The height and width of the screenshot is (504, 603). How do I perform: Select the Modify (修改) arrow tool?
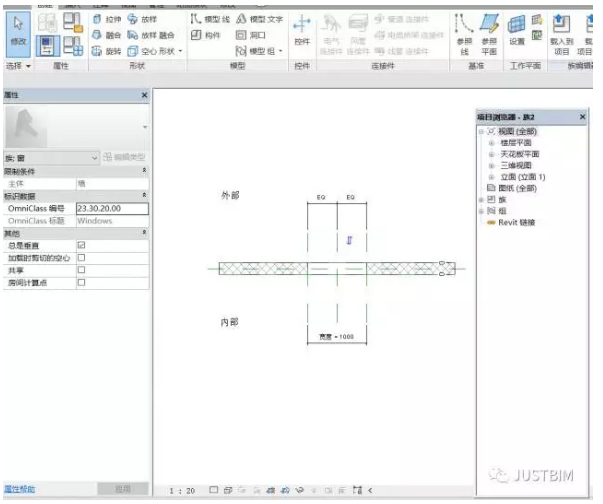tap(18, 35)
